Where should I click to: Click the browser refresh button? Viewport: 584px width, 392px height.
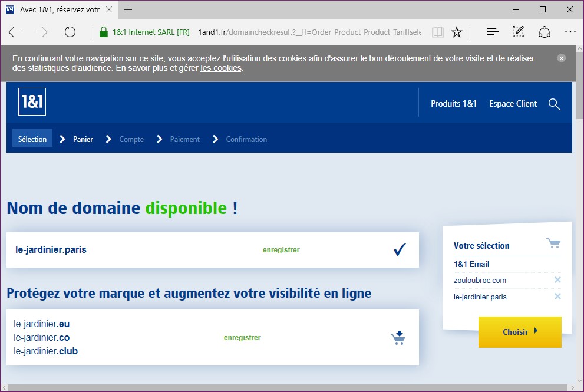(x=70, y=32)
